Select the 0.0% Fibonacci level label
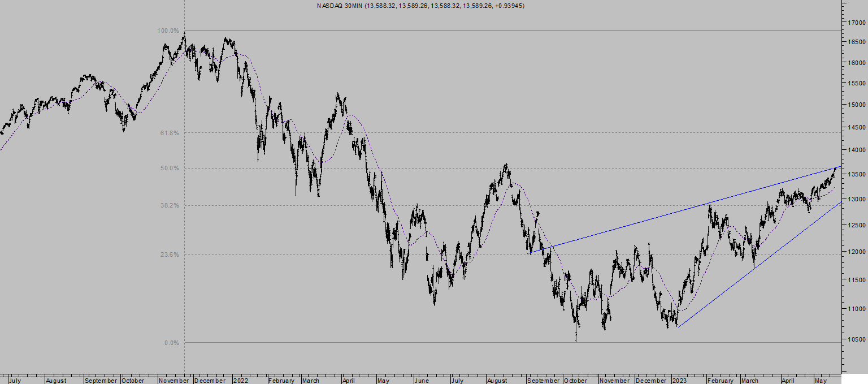Viewport: 868px width, 384px height. [x=172, y=343]
